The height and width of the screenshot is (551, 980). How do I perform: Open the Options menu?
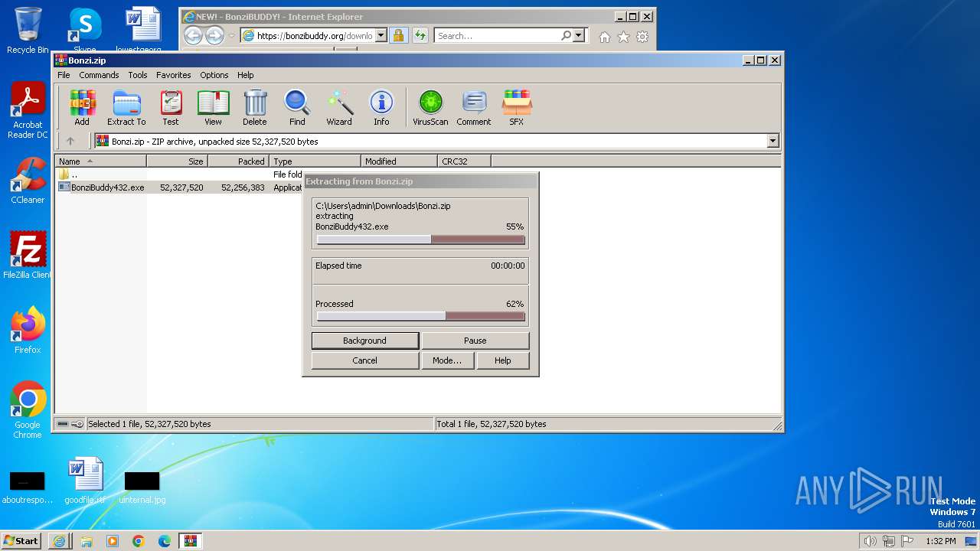(214, 75)
